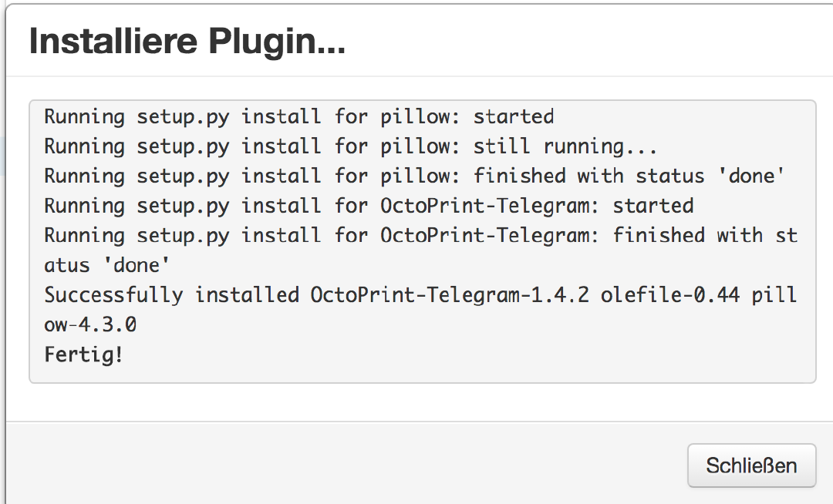
Task: Click the 'Installiere Plugin...' dialog heading
Action: (187, 42)
